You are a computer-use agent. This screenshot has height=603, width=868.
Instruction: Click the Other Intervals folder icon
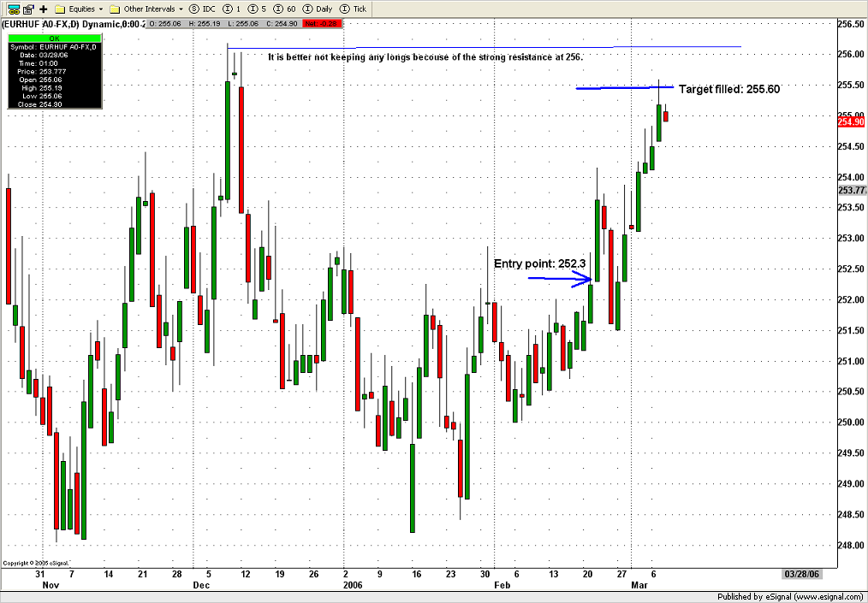click(x=116, y=9)
